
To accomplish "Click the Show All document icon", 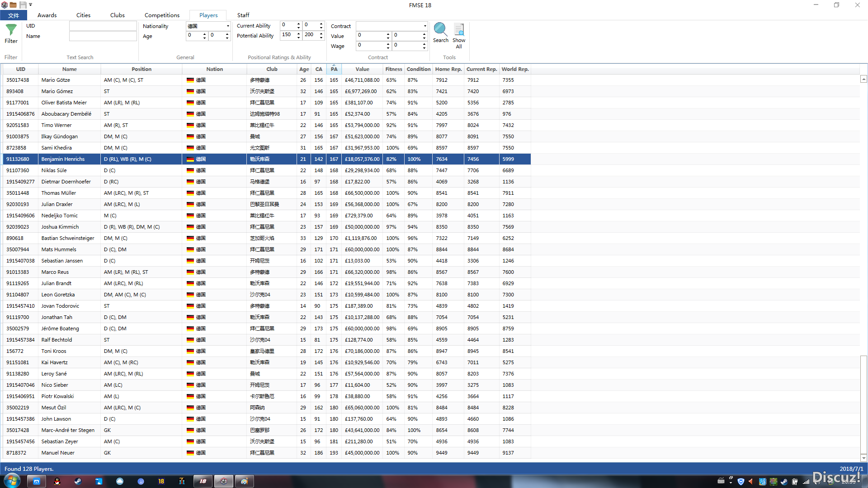I will (459, 29).
